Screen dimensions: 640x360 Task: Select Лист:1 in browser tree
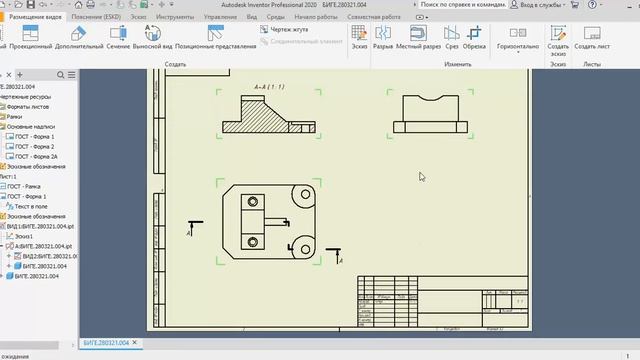8,176
